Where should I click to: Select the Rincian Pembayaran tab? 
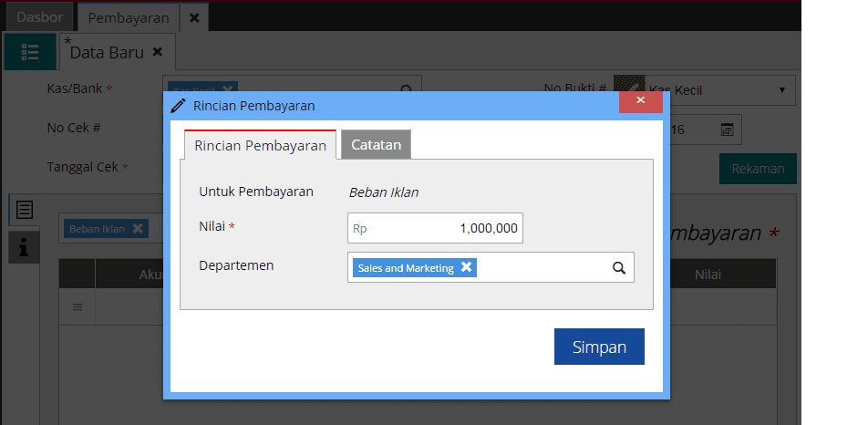(260, 146)
